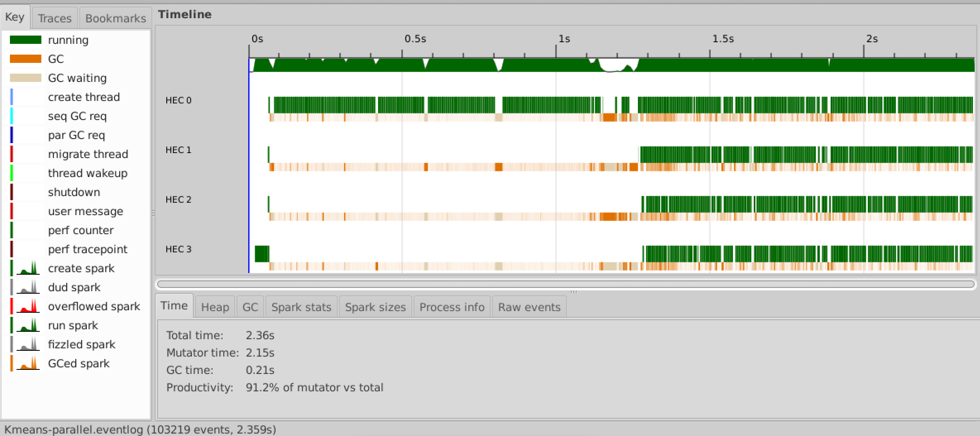This screenshot has height=436, width=980.
Task: Select the orange GC color swatch
Action: [26, 59]
